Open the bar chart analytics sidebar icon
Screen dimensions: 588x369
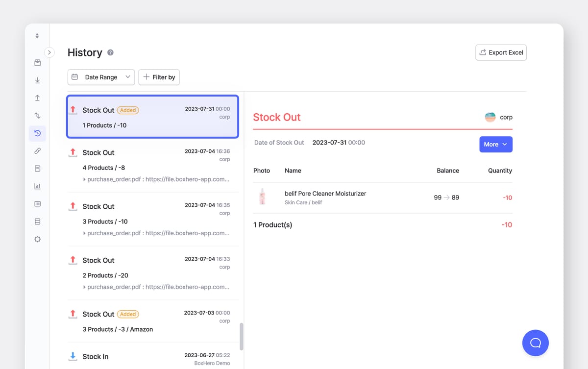[x=37, y=186]
